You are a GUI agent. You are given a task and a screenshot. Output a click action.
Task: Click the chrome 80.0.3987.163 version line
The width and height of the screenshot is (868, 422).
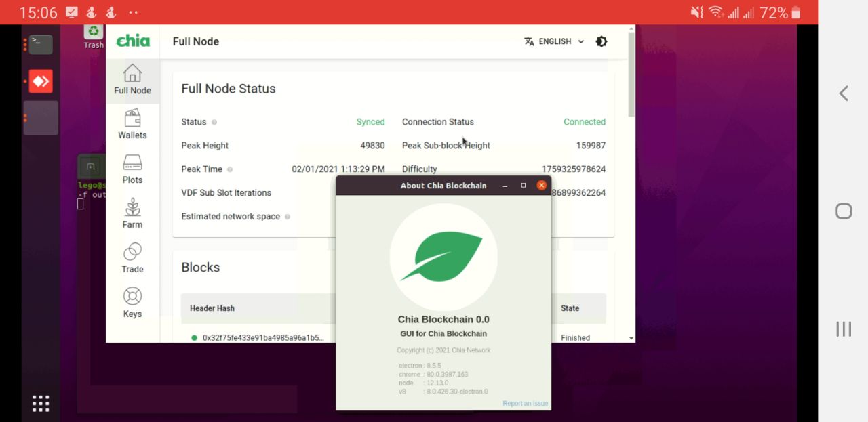[x=433, y=375]
